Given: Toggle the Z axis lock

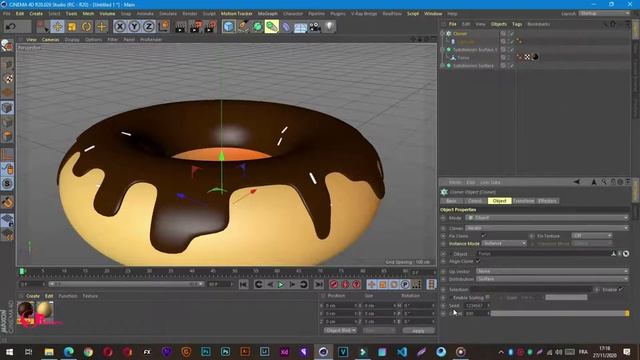Looking at the screenshot, I should tap(149, 27).
